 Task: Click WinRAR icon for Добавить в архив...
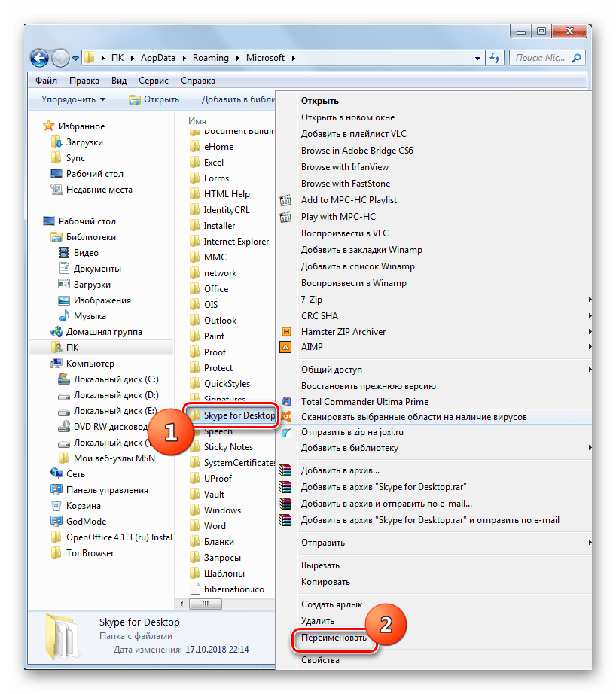click(x=285, y=470)
